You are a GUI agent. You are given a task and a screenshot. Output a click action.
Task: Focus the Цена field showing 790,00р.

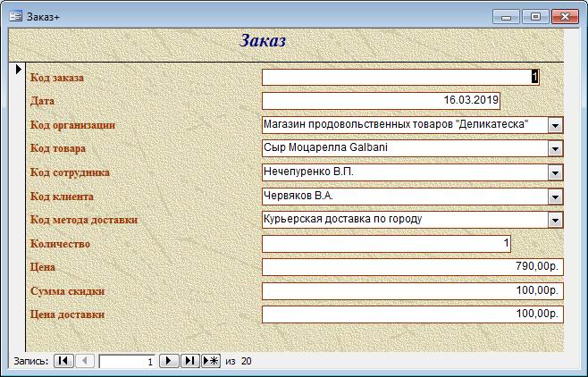pos(411,267)
